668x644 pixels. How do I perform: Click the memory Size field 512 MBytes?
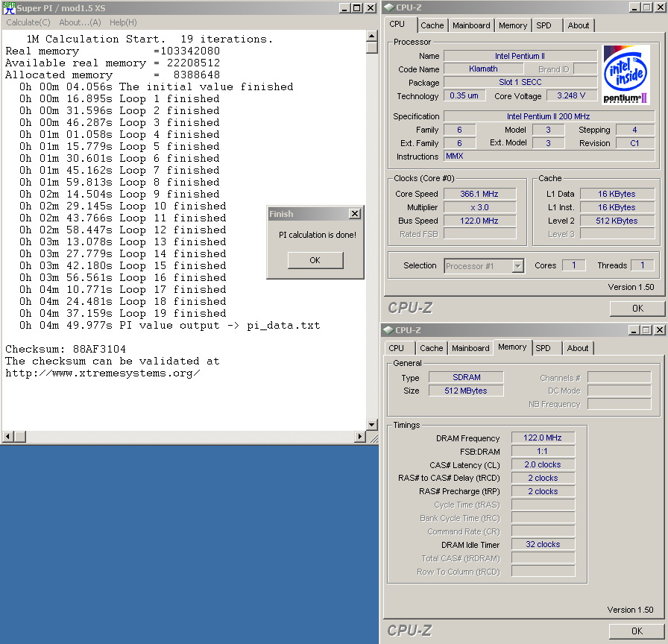coord(466,391)
